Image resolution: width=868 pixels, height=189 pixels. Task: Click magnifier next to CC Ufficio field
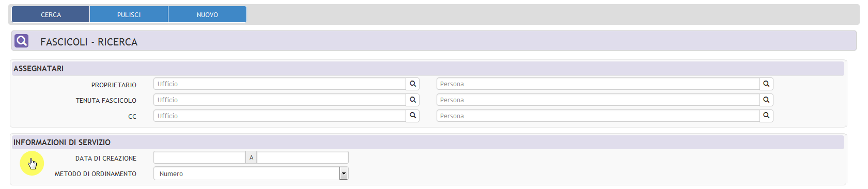click(413, 116)
